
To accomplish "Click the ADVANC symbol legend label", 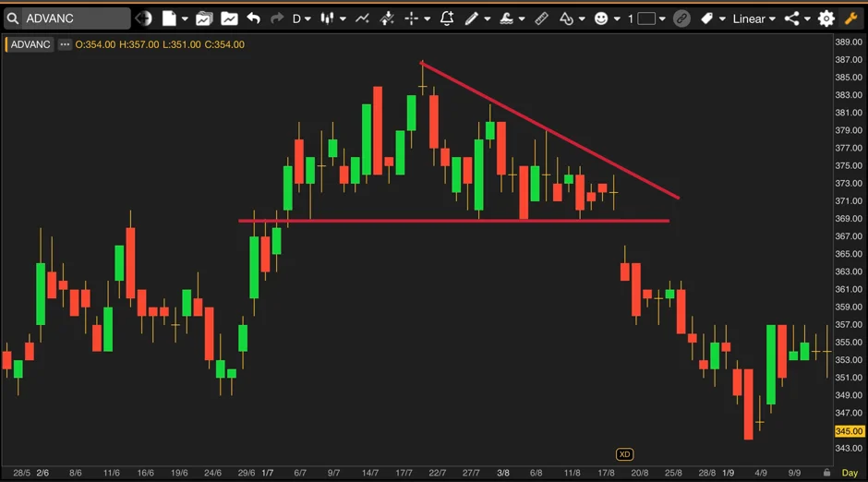I will (x=30, y=44).
